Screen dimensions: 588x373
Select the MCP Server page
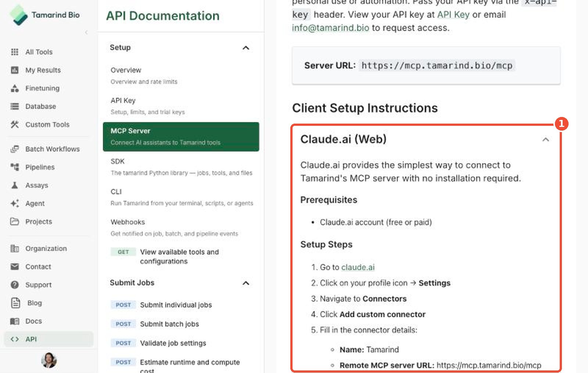point(181,136)
